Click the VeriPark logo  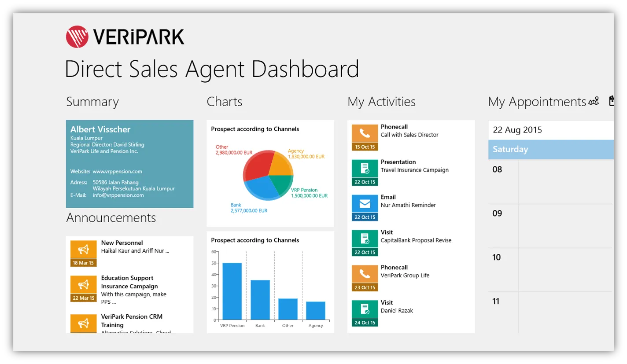click(125, 37)
